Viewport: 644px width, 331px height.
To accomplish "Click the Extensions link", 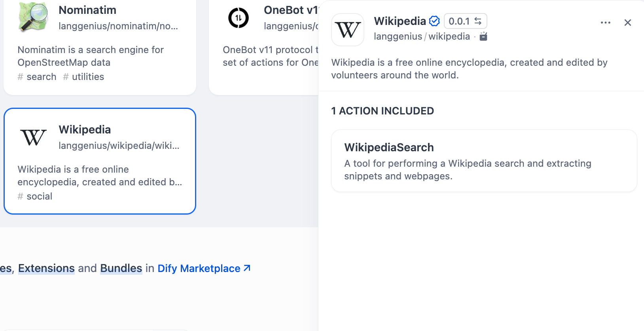I will click(46, 268).
